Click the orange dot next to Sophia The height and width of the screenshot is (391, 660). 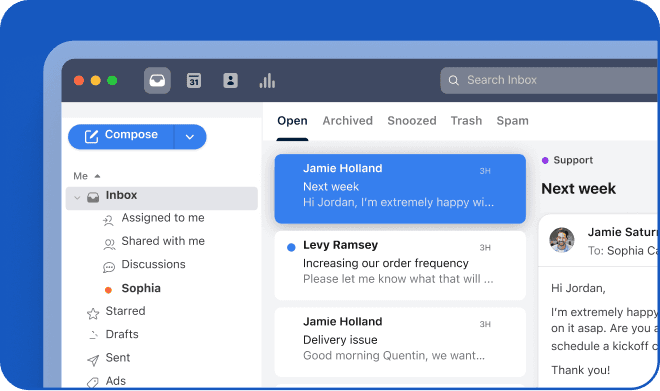pos(108,290)
